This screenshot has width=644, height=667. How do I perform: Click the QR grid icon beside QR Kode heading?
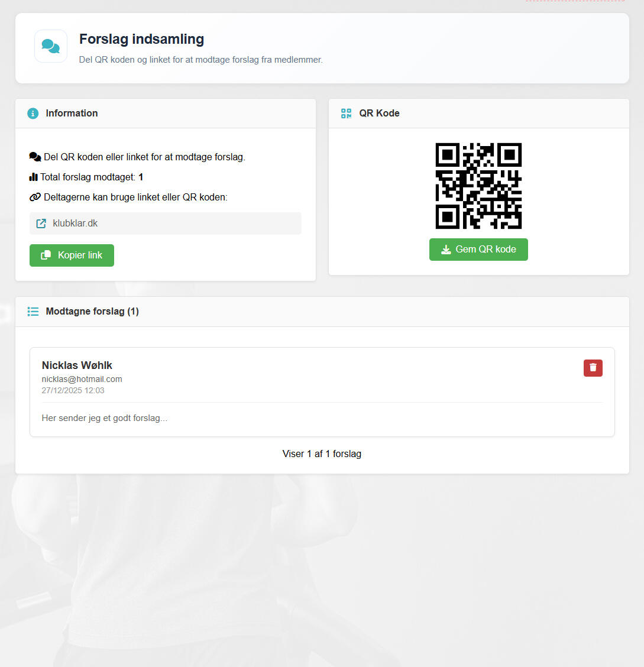pos(346,114)
